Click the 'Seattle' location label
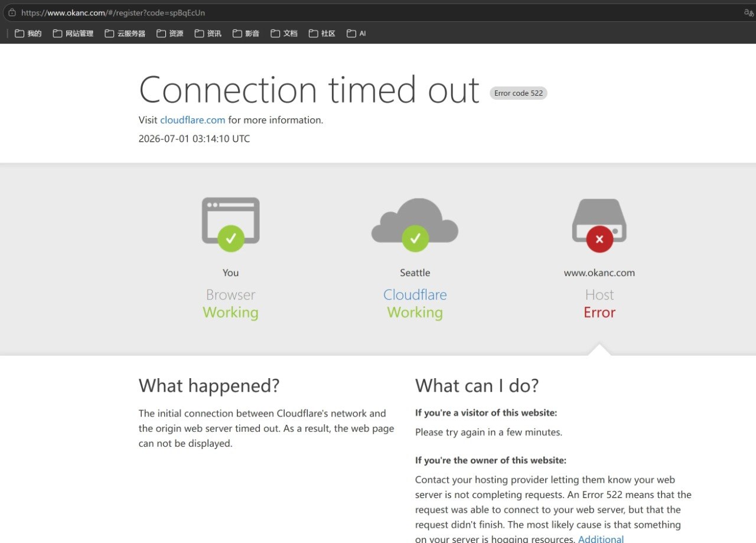Viewport: 756px width, 543px height. pyautogui.click(x=415, y=272)
